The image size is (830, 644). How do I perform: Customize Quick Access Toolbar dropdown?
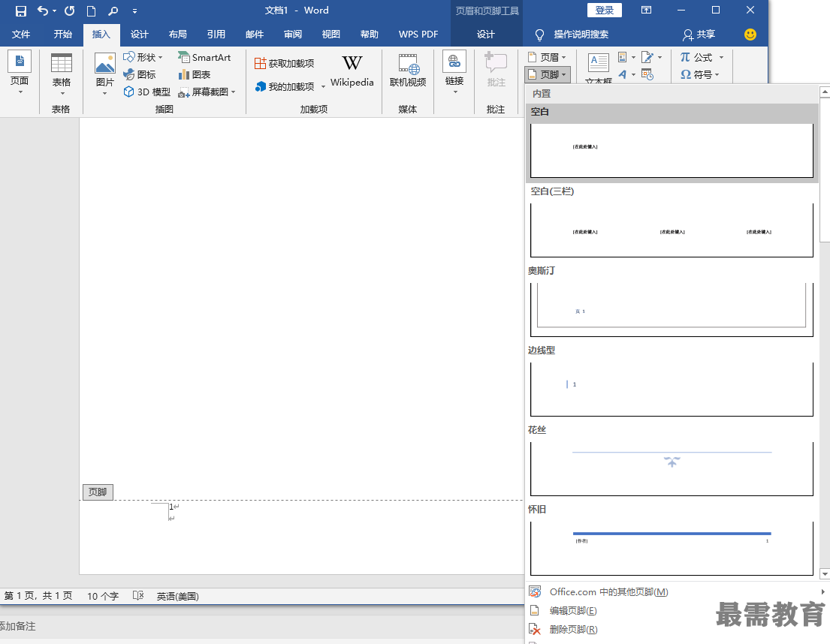(134, 11)
